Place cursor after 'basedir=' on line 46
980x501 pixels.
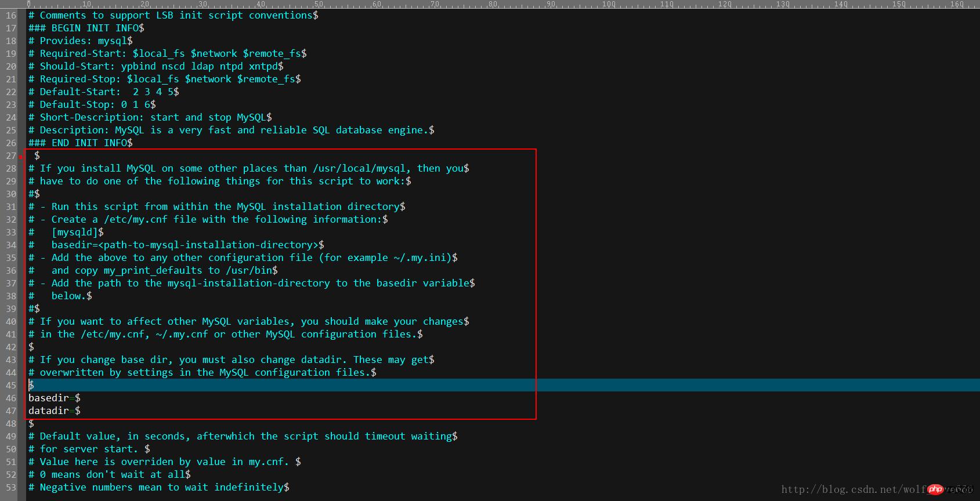(75, 398)
